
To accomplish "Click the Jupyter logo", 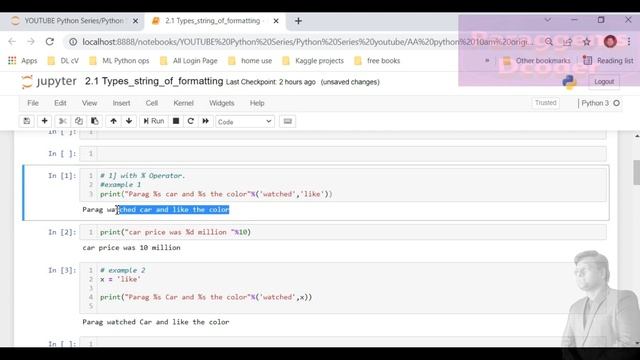I will point(49,82).
